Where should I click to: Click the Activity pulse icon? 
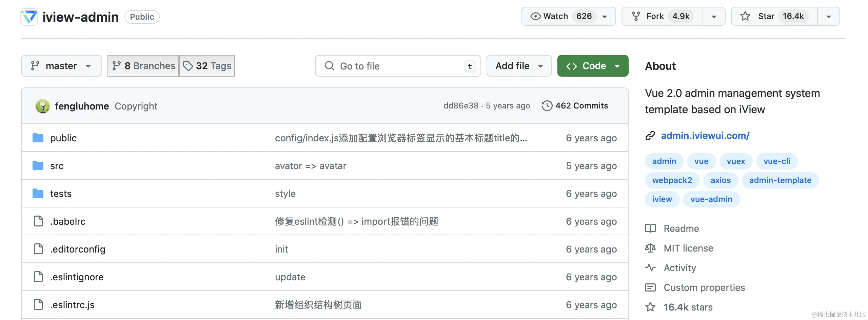pos(650,268)
